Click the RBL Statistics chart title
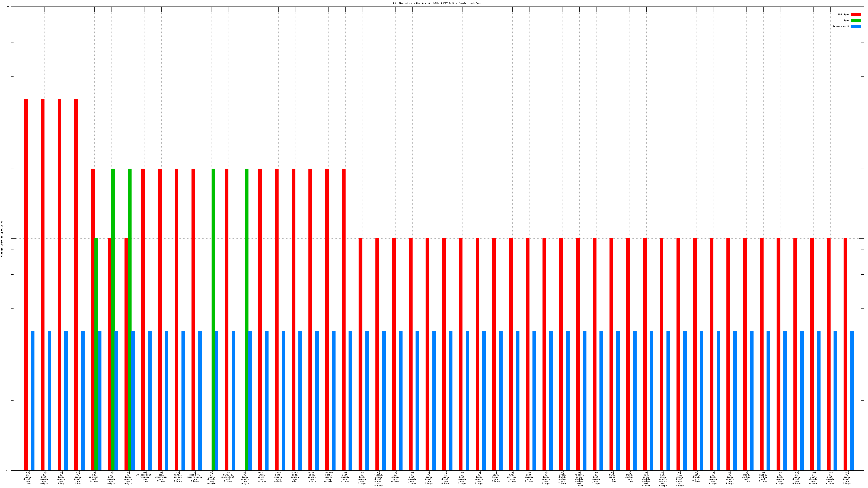Viewport: 868px width, 488px height. 437,3
